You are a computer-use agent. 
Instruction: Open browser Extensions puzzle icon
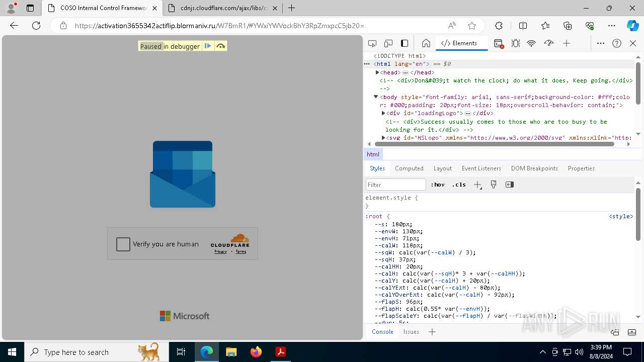click(x=499, y=26)
